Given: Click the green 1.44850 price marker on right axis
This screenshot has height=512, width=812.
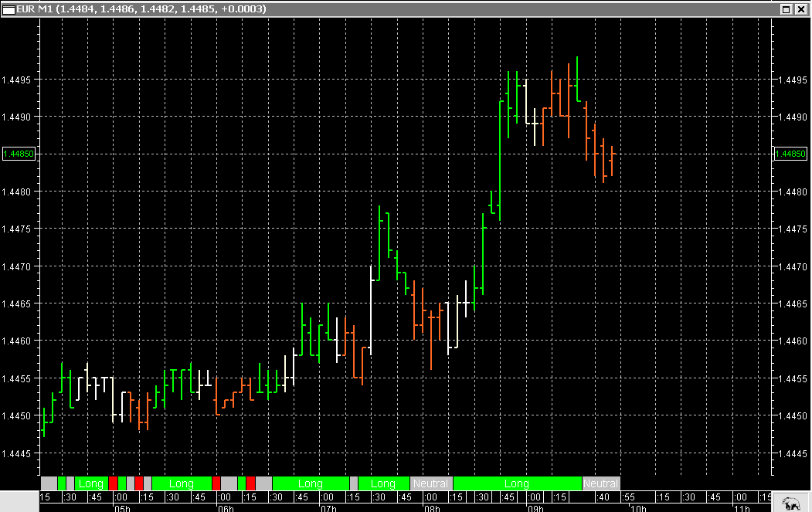Looking at the screenshot, I should coord(791,154).
